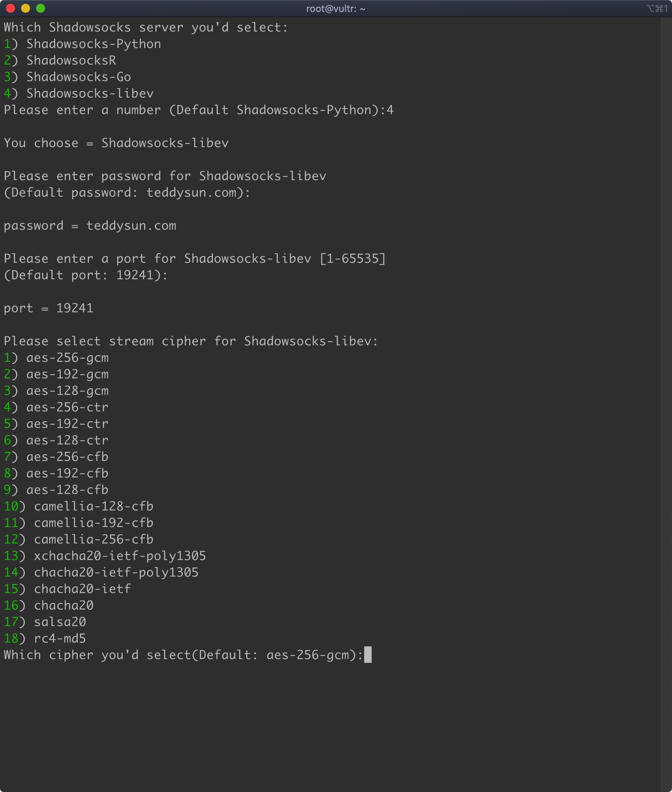
Task: Click the Shadowsocks-Python option line
Action: click(x=93, y=44)
